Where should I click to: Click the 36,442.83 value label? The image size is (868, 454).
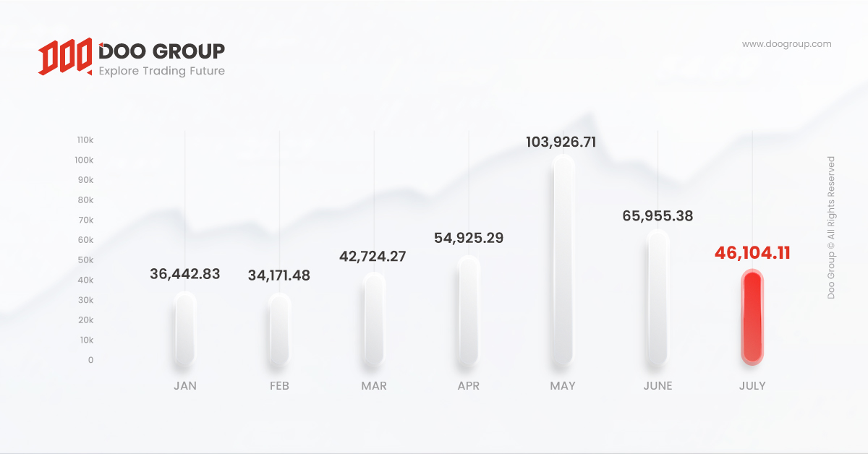coord(185,274)
